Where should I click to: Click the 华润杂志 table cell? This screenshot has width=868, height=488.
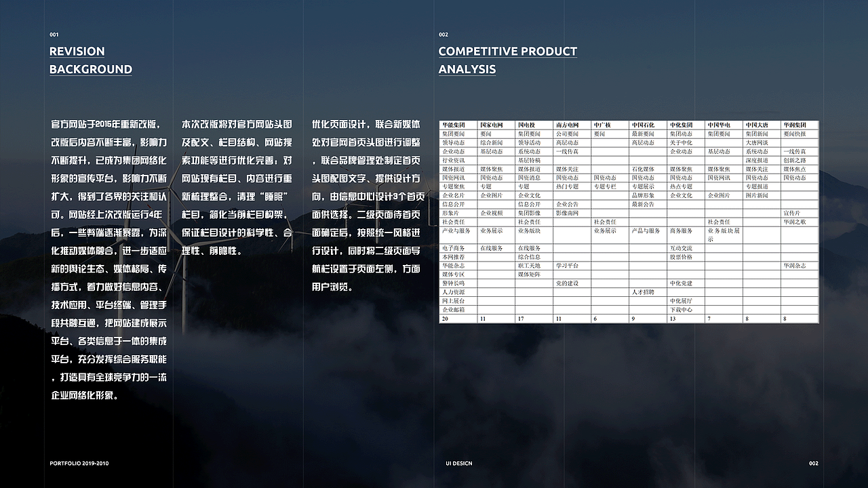800,266
